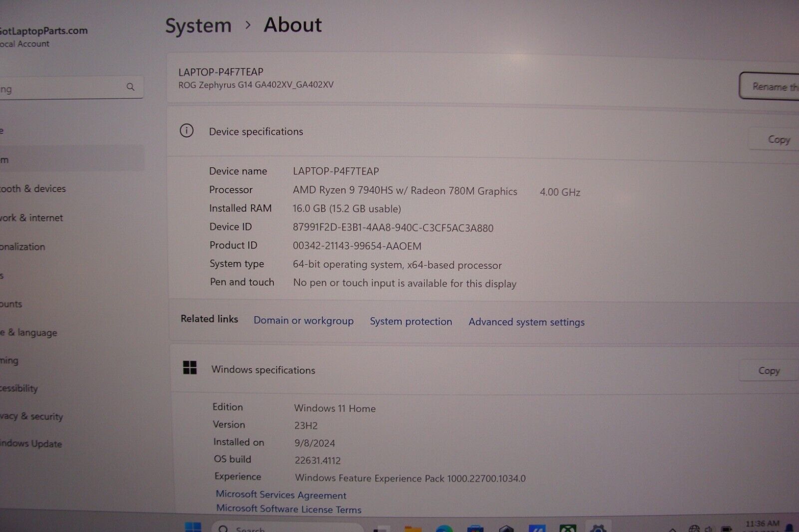Open the notification bell in taskbar corner
799x532 pixels.
pos(789,528)
